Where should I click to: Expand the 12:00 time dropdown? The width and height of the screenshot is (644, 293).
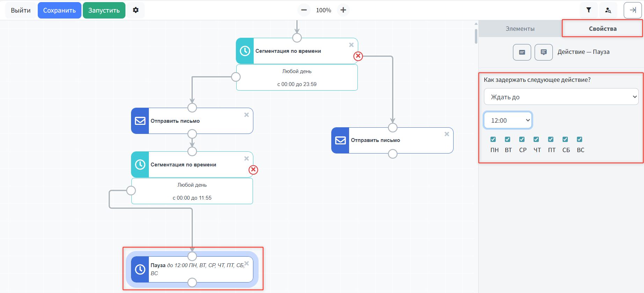(508, 121)
